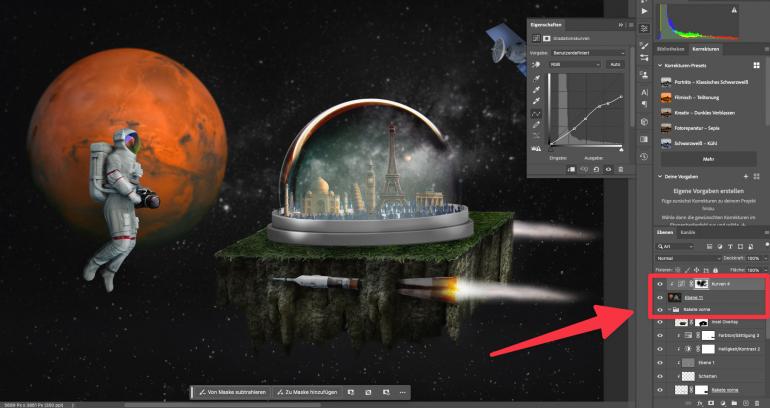Open the Brush settings dock icon
Screen dimensions: 770x408
click(x=644, y=46)
